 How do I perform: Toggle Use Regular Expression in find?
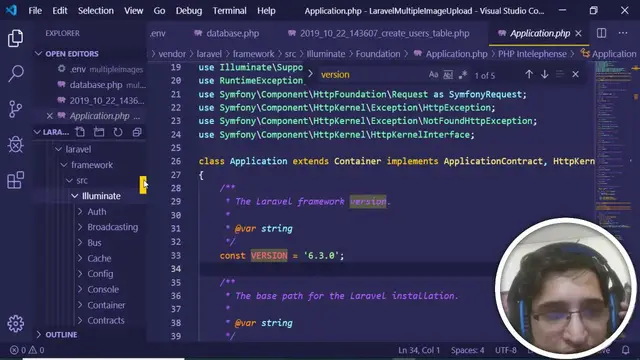click(462, 75)
